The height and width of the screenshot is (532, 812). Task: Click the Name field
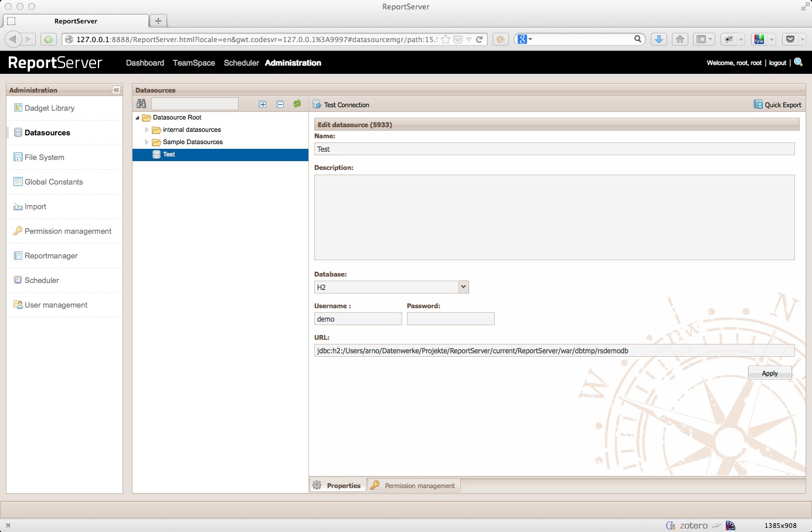coord(555,149)
